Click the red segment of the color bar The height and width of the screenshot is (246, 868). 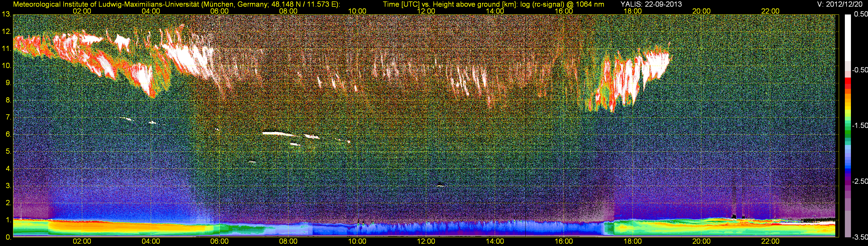(848, 80)
